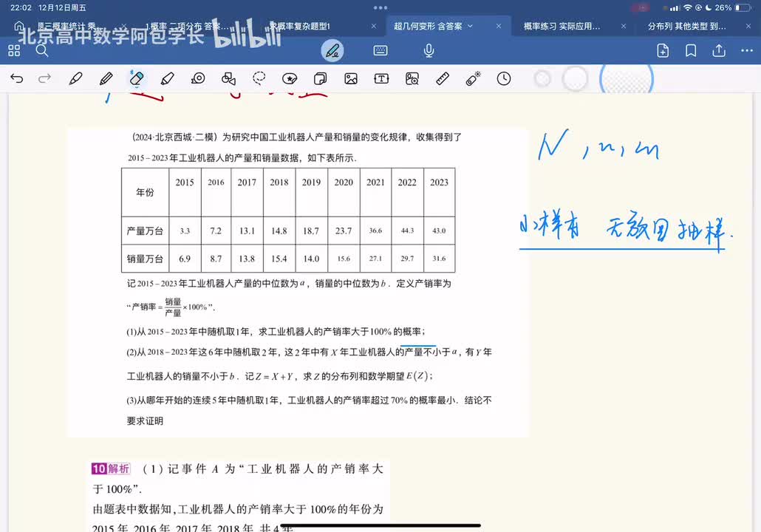
Task: Toggle the handwriting pen mode button
Action: point(332,50)
